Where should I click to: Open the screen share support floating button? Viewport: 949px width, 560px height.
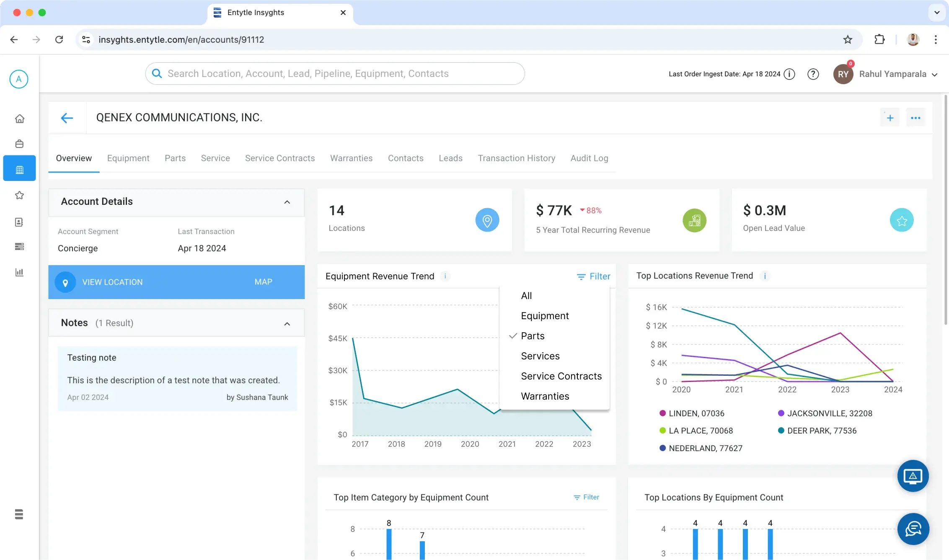(x=913, y=476)
